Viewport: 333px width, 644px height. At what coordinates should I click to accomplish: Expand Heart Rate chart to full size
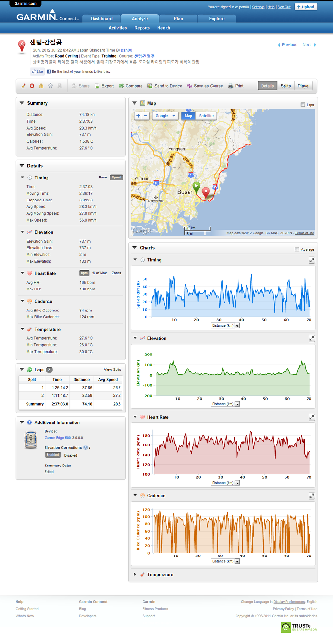coord(311,417)
